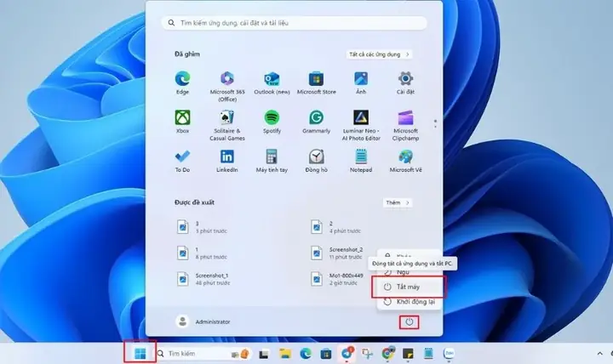Open the Ảnh photos app
The height and width of the screenshot is (364, 613).
pyautogui.click(x=361, y=83)
